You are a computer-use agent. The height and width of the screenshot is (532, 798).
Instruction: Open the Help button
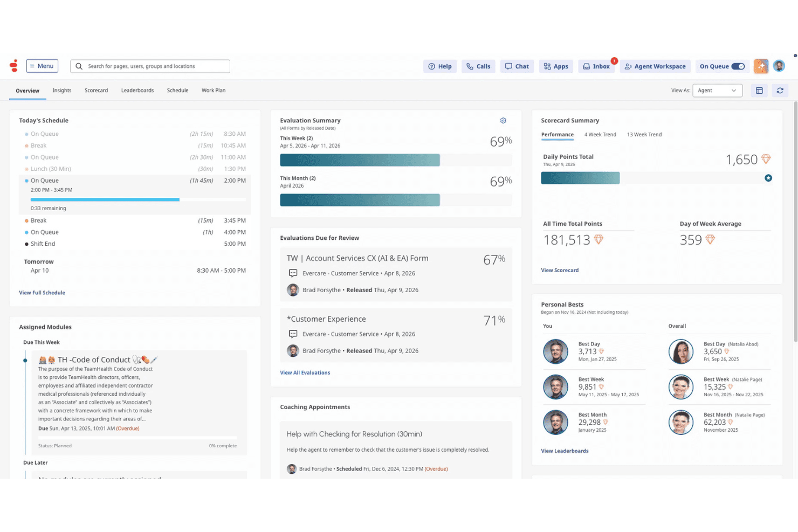click(x=440, y=66)
